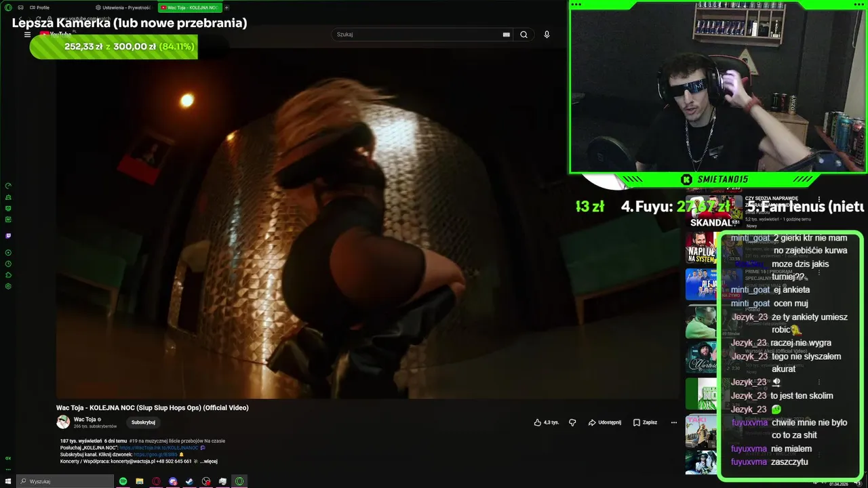Open the GX Corner sidebar icon
This screenshot has height=488, width=868.
[8, 219]
